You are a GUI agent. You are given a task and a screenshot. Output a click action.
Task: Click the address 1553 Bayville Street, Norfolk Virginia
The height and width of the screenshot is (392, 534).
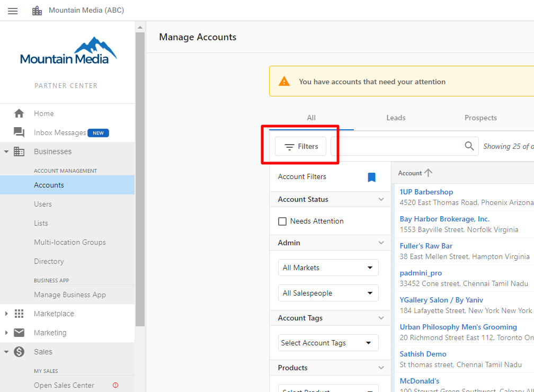click(459, 229)
